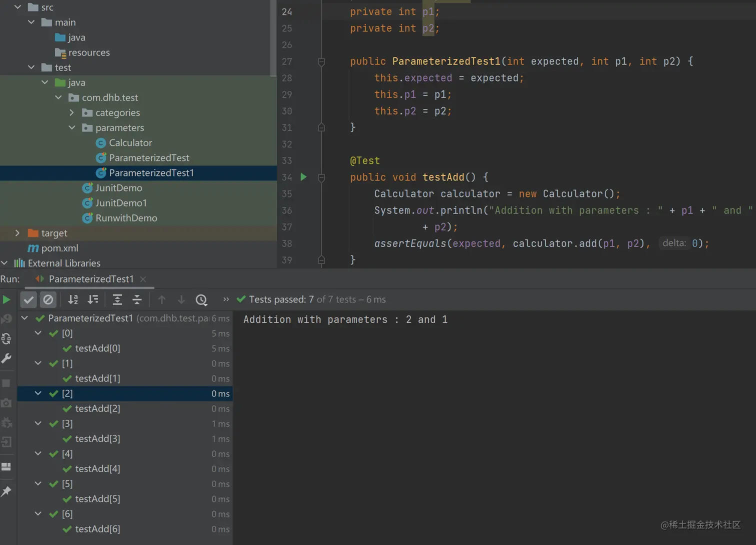
Task: Click the Layout icon in Run sidebar
Action: [x=6, y=467]
